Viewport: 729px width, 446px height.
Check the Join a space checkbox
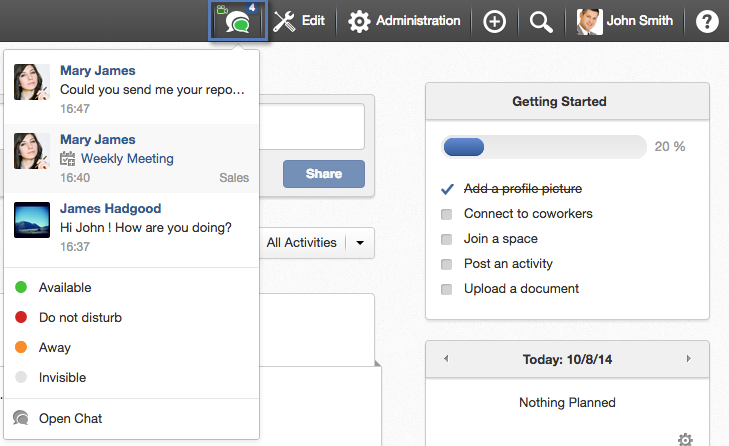tap(446, 239)
